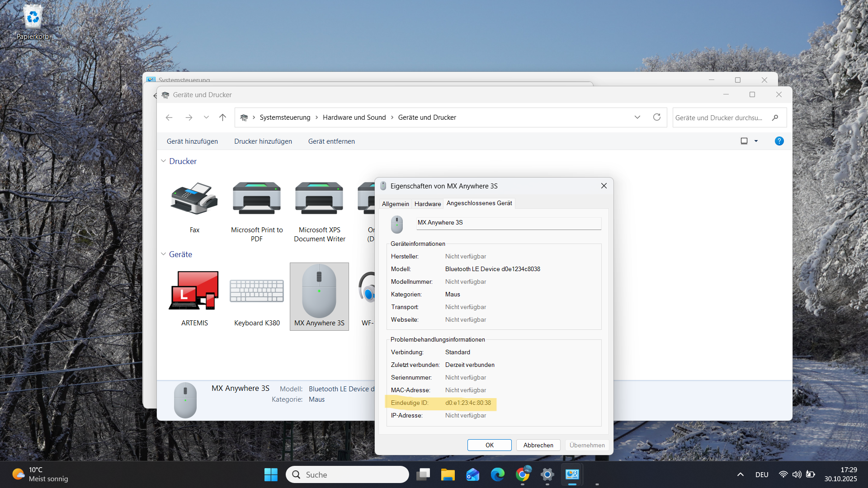Screen dimensions: 868x488
Task: Collapse the Geräte section
Action: pos(163,254)
